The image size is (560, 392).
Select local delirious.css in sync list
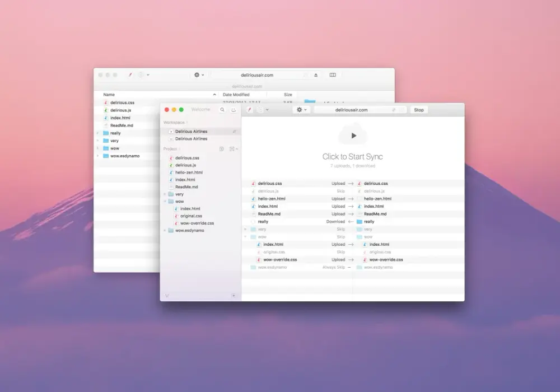pyautogui.click(x=270, y=184)
